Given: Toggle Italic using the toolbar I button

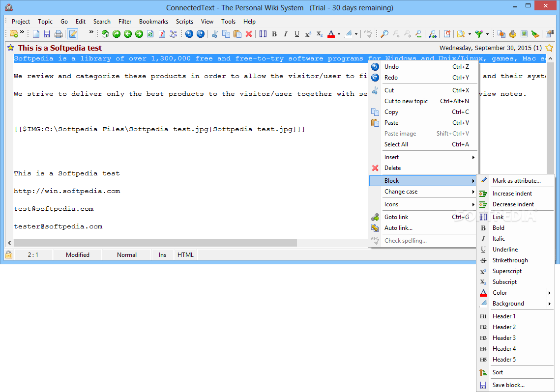Looking at the screenshot, I should tap(285, 34).
